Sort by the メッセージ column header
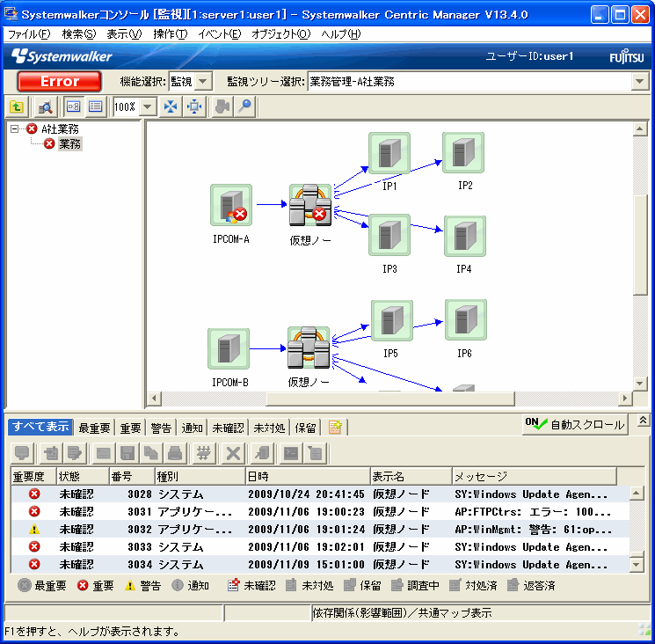This screenshot has height=644, width=655. 535,476
